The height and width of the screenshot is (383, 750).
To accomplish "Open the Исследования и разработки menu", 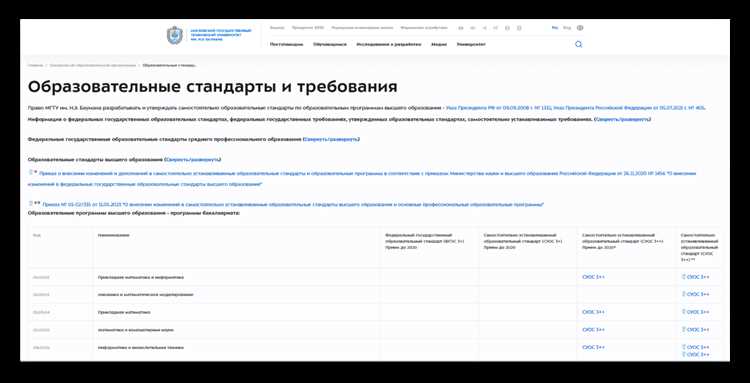I will (389, 44).
